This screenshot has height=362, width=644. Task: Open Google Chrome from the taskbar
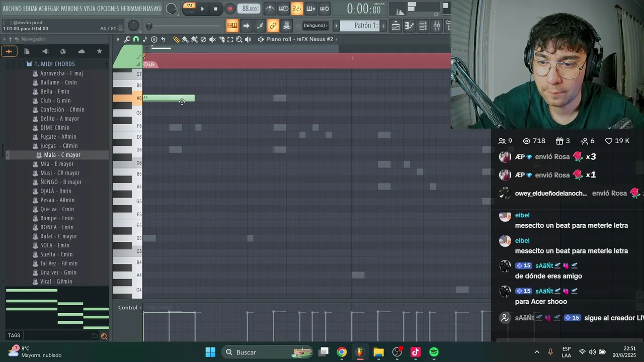click(342, 352)
